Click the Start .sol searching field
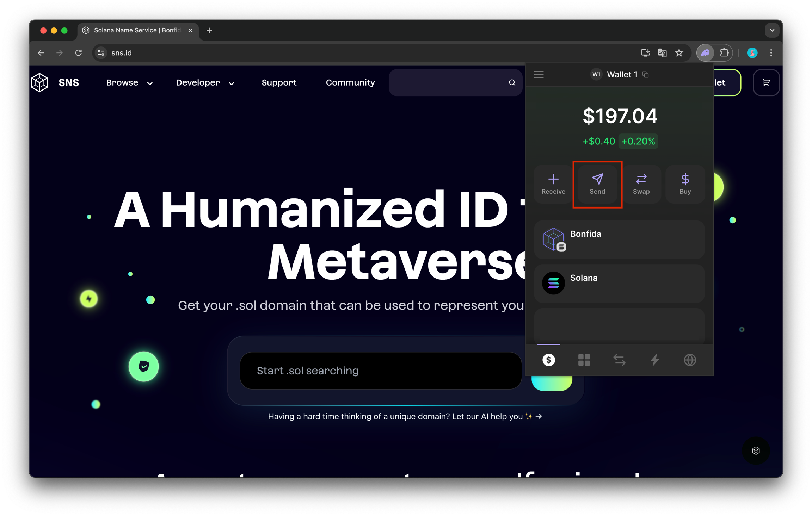The width and height of the screenshot is (812, 516). pos(380,371)
